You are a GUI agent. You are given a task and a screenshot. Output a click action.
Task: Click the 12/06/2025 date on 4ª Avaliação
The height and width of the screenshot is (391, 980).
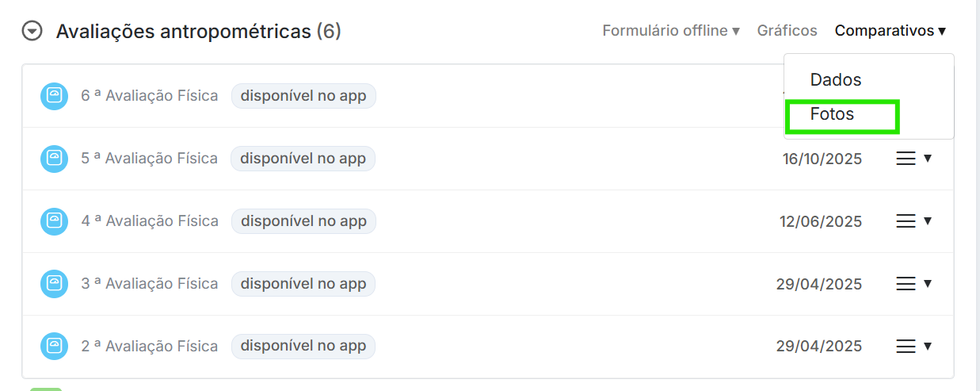click(x=820, y=221)
